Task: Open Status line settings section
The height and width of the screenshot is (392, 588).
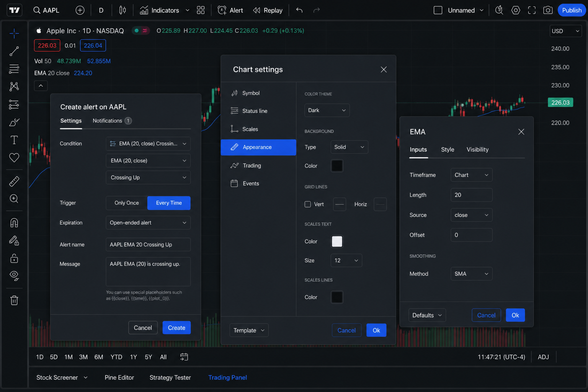Action: point(258,111)
